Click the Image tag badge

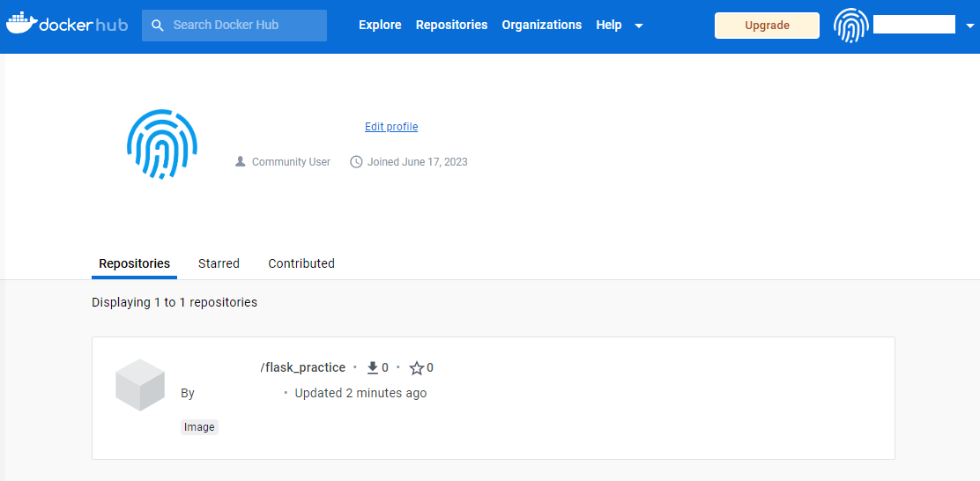pyautogui.click(x=199, y=427)
